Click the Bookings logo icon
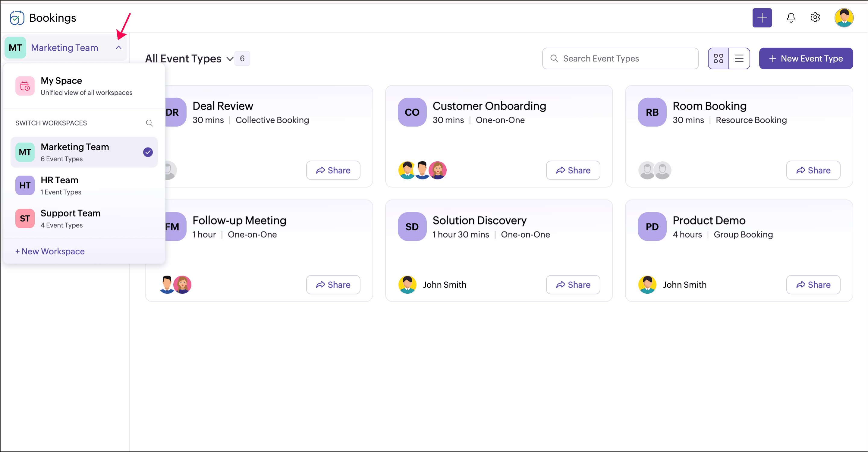 pos(17,18)
